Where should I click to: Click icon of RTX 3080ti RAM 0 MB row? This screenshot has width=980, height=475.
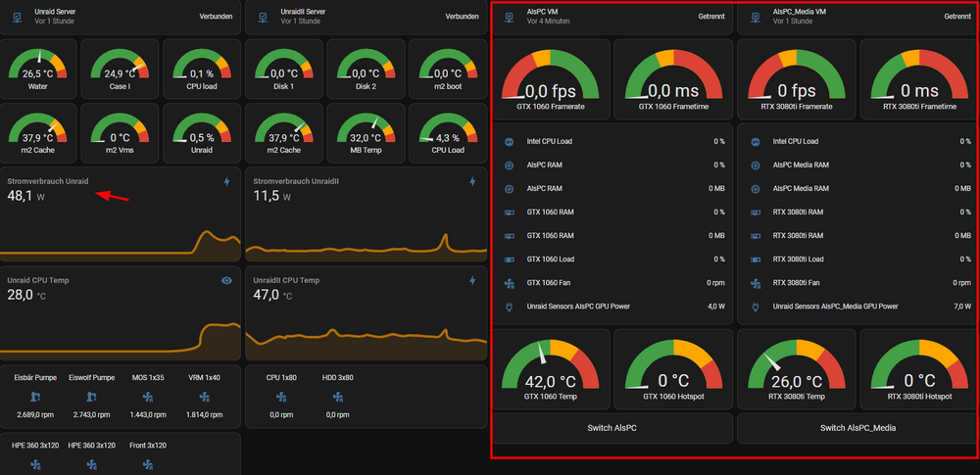point(755,236)
